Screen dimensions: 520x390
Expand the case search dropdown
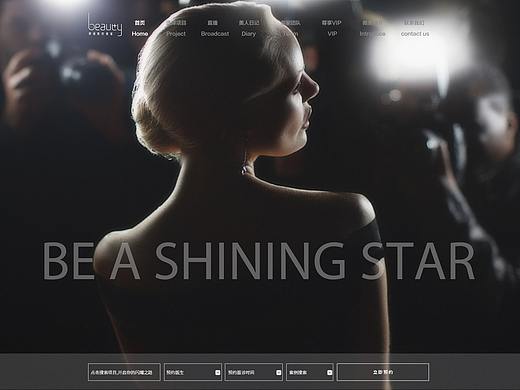[x=310, y=372]
